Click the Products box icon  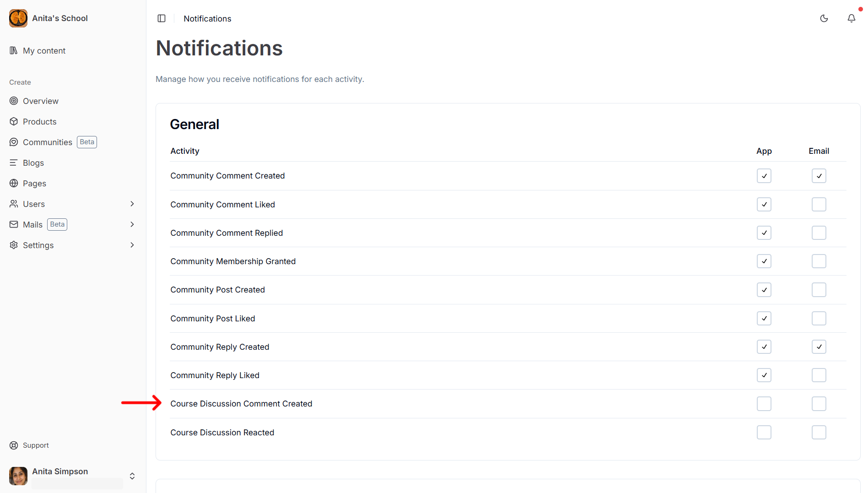[x=14, y=121]
